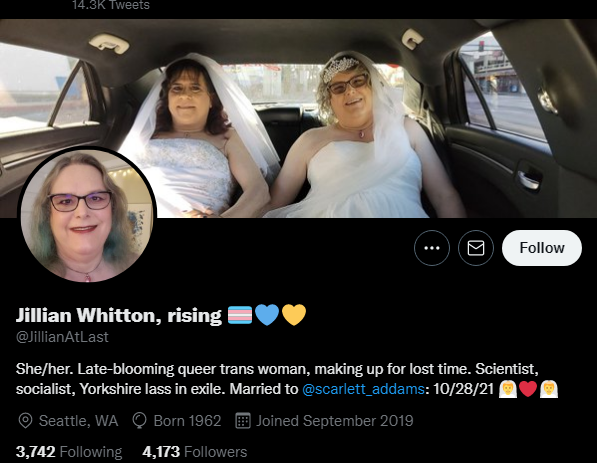Follow this profile
This screenshot has height=463, width=597.
[x=542, y=248]
